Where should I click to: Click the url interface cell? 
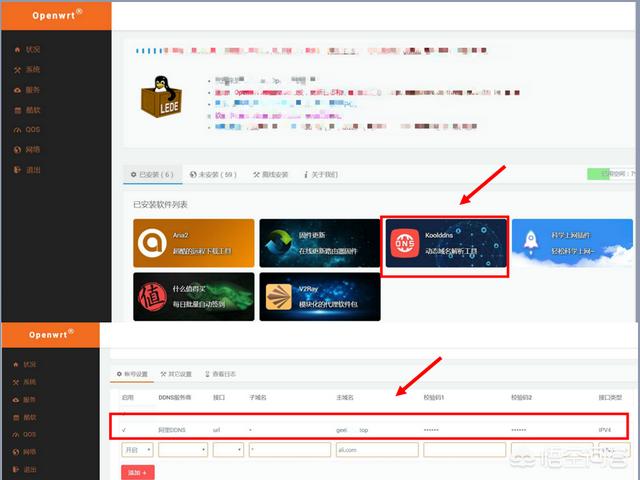point(217,430)
